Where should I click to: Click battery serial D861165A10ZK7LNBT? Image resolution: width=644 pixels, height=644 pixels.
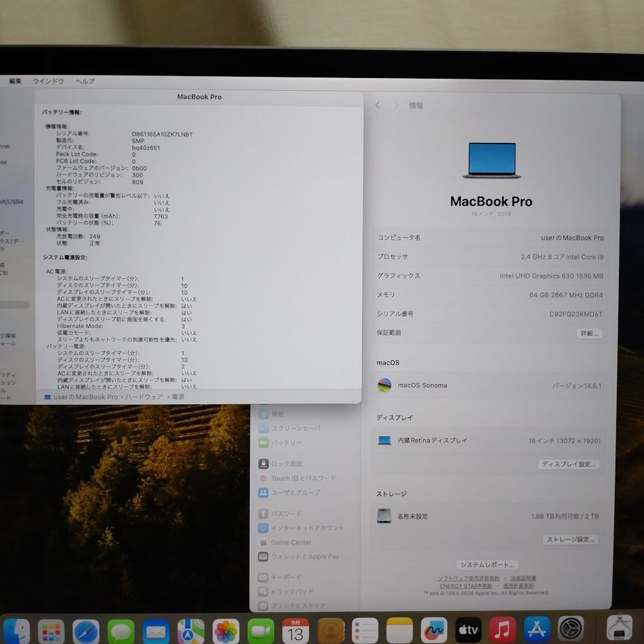click(x=162, y=135)
